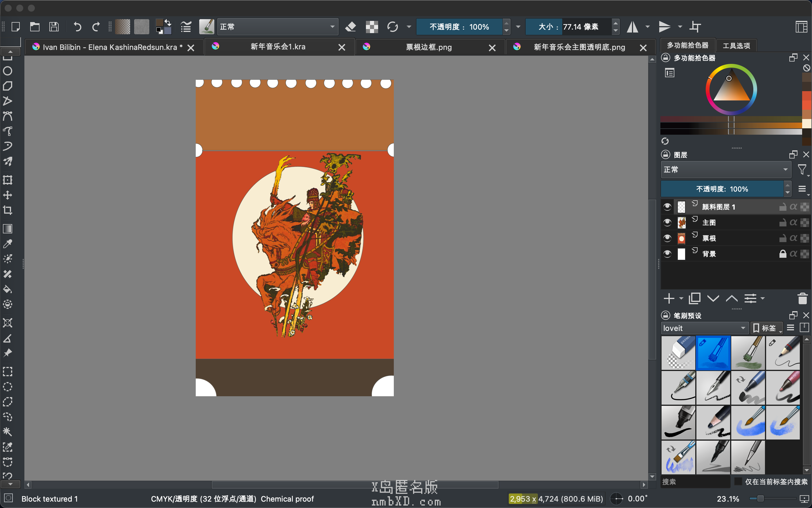Select the Gradient tool

[7, 229]
